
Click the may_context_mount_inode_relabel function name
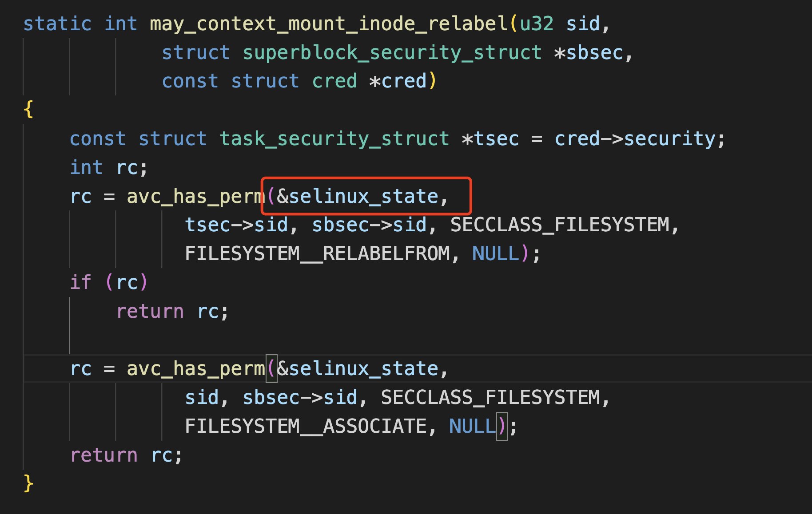click(x=329, y=24)
